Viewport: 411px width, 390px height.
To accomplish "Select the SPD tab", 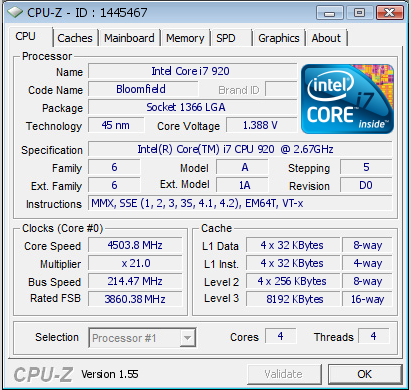I will (x=231, y=38).
